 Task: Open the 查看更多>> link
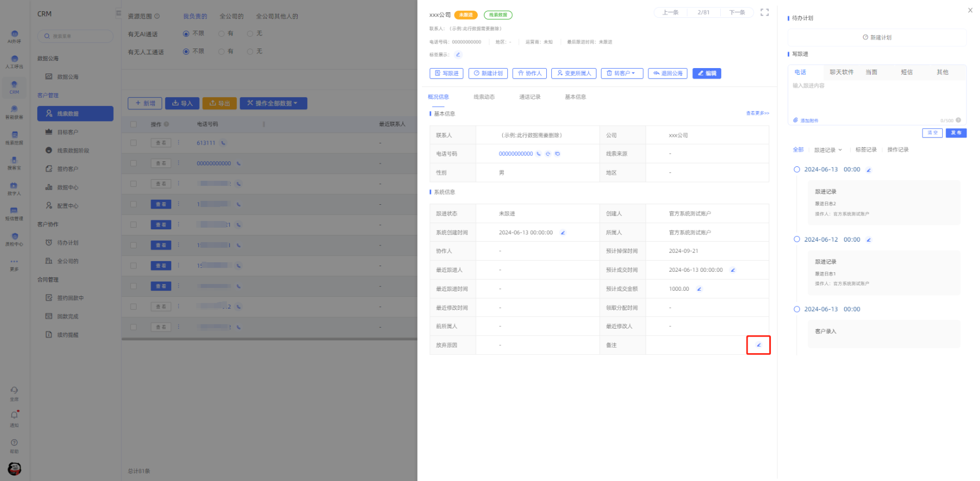(757, 113)
